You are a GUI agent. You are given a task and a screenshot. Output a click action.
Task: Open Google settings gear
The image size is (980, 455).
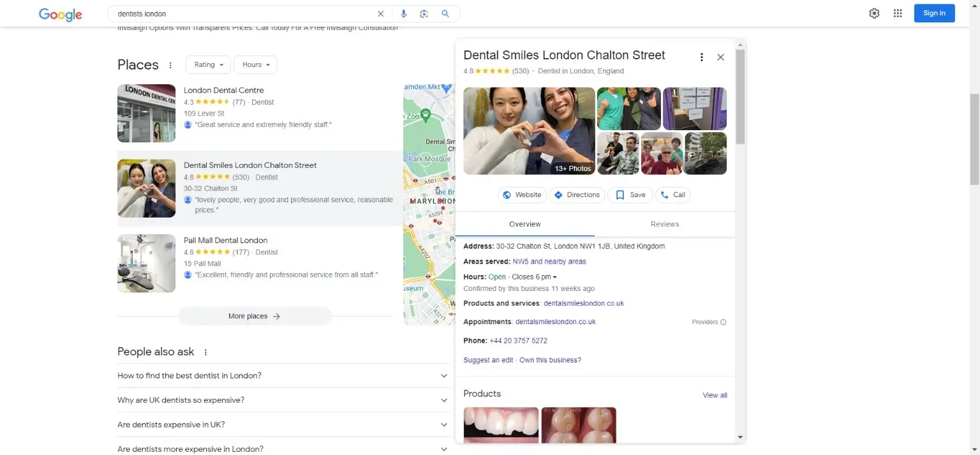click(x=874, y=13)
